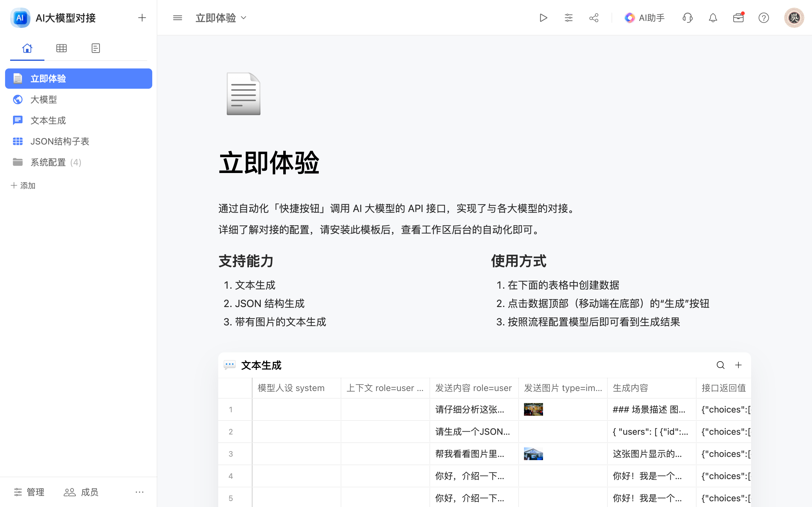Open more options via ellipsis menu
The width and height of the screenshot is (812, 507).
139,491
